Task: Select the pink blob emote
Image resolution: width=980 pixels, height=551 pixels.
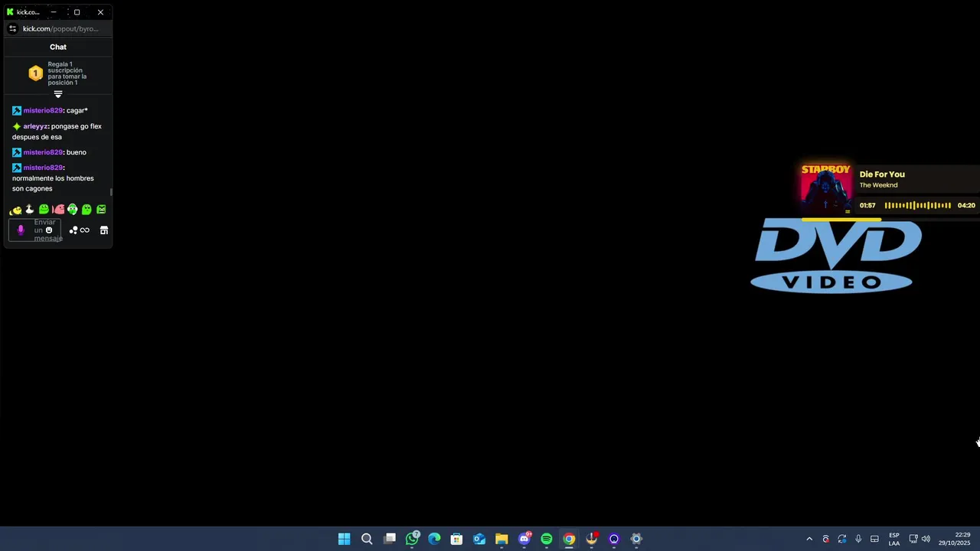Action: tap(58, 210)
